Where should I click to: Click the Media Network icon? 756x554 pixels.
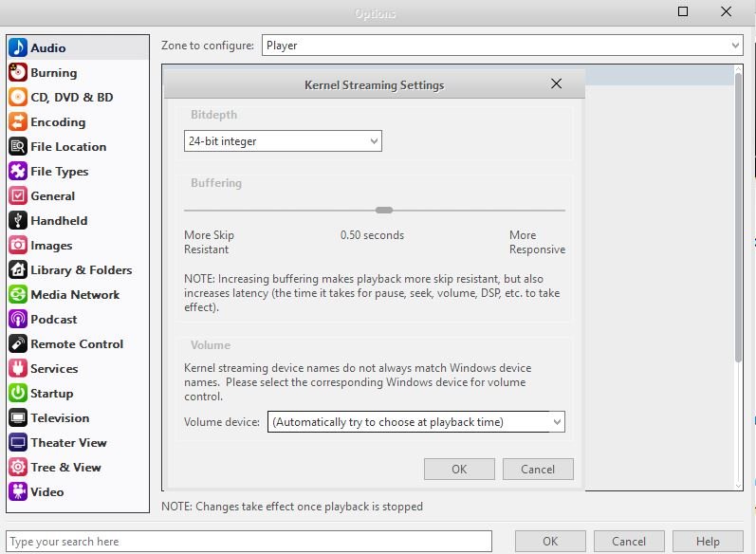pyautogui.click(x=17, y=295)
